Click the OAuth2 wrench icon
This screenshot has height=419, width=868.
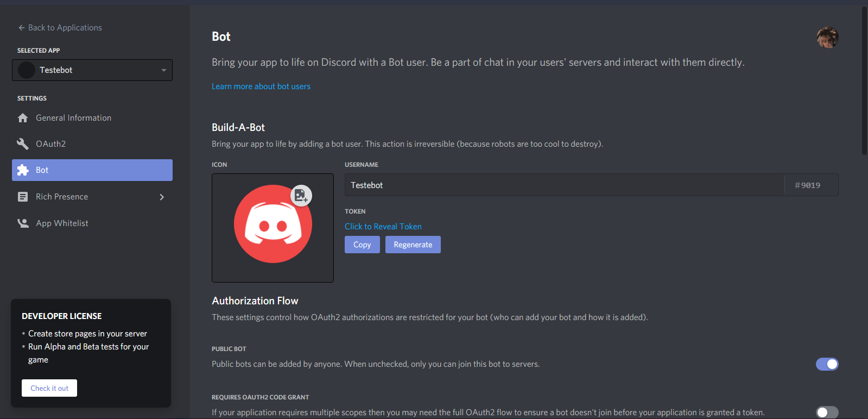click(x=23, y=143)
